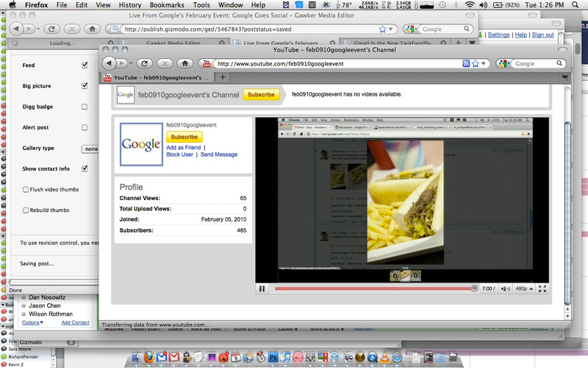Image resolution: width=588 pixels, height=368 pixels.
Task: Check Flush video thumbs
Action: click(x=26, y=190)
